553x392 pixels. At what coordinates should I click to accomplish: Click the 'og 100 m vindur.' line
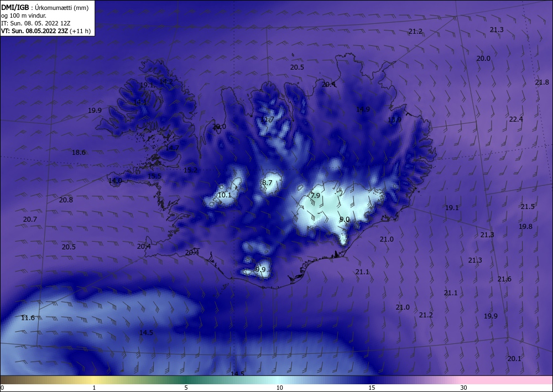click(24, 15)
